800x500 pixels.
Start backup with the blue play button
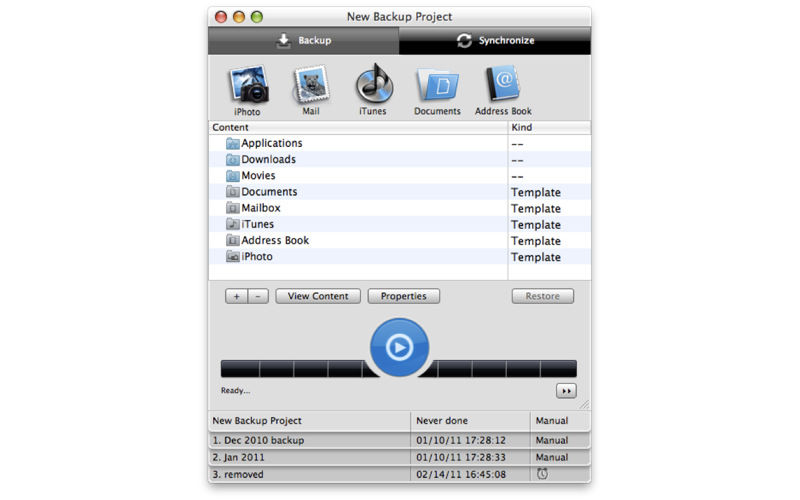399,347
